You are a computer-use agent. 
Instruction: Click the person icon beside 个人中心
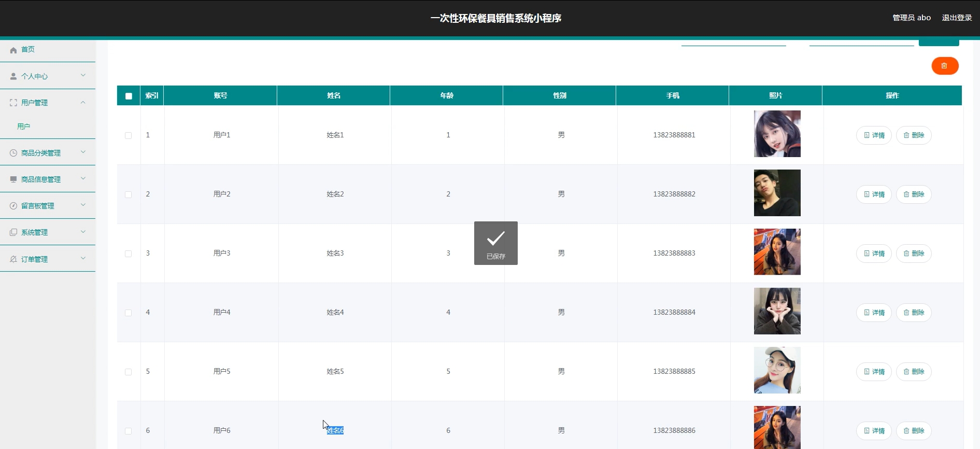(13, 76)
